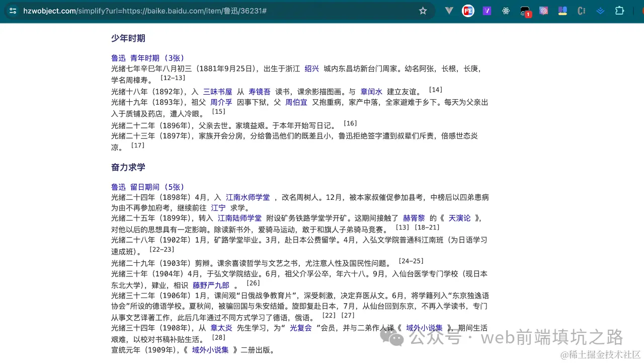Open the Extensions puzzle piece menu
This screenshot has width=644, height=363.
(619, 11)
